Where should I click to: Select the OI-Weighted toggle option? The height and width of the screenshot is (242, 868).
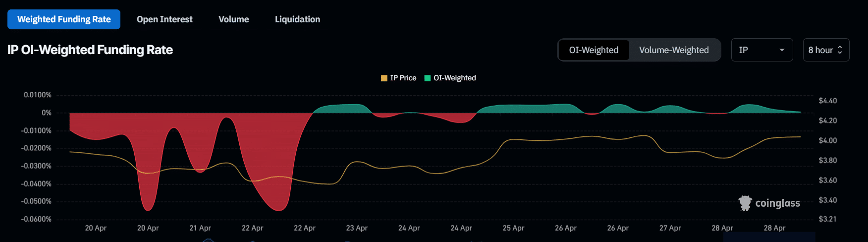pyautogui.click(x=594, y=50)
